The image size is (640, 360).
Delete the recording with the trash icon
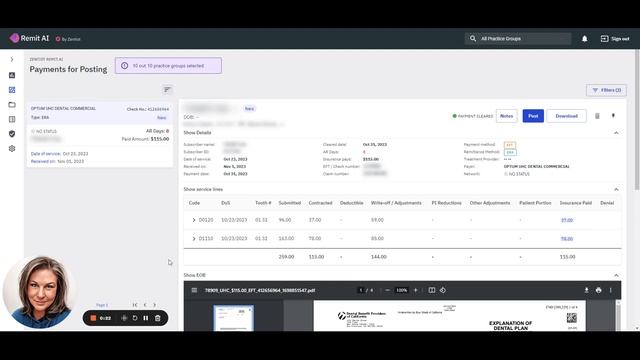(x=158, y=318)
